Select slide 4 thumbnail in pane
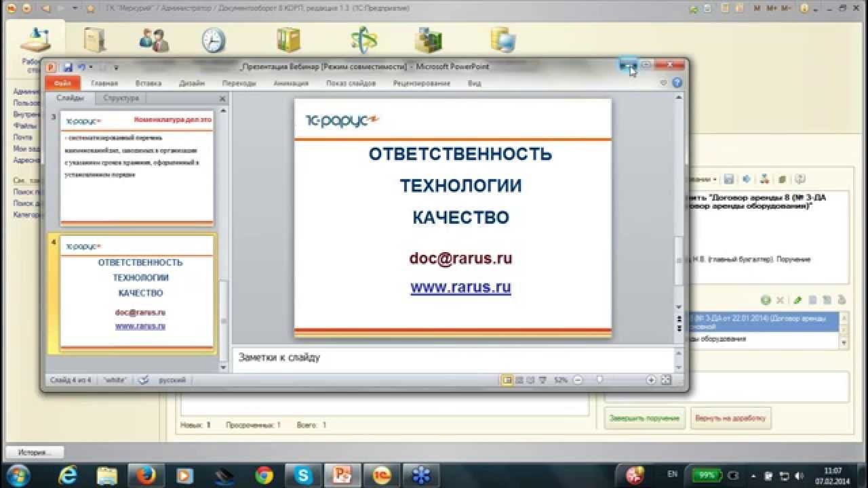The width and height of the screenshot is (868, 488). point(137,292)
